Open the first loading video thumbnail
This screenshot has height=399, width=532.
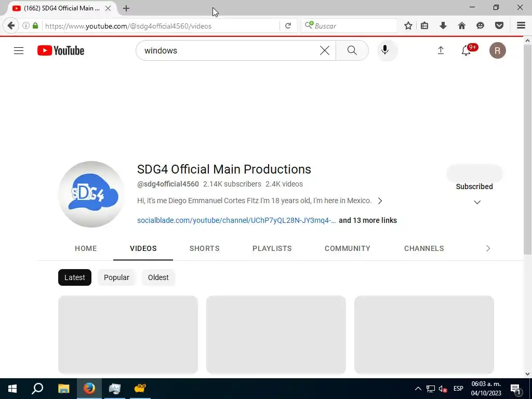(x=128, y=335)
